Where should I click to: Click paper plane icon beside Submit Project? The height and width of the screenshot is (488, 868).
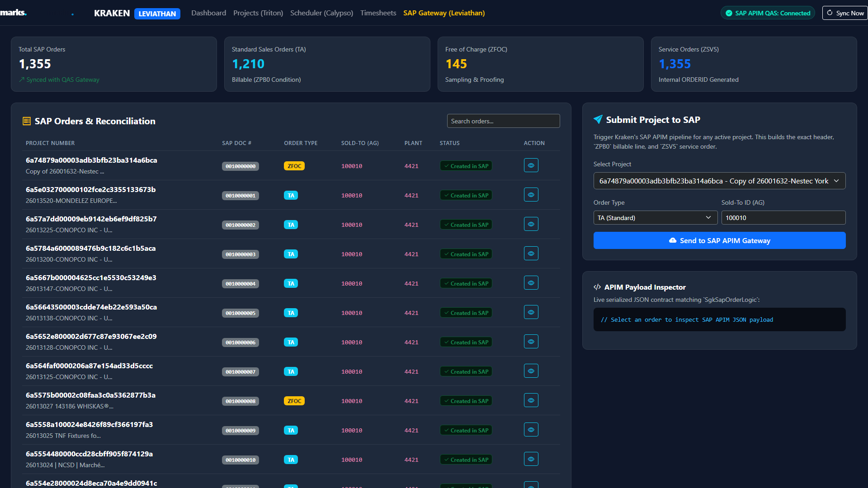click(598, 119)
